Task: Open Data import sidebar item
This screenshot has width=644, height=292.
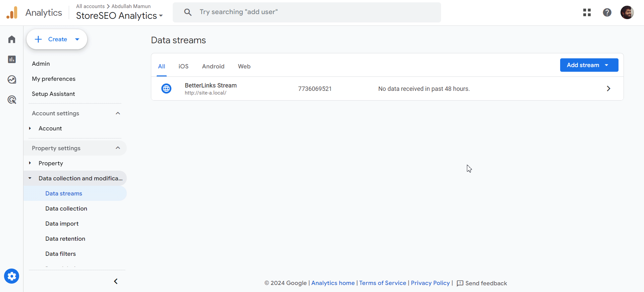Action: pos(62,224)
